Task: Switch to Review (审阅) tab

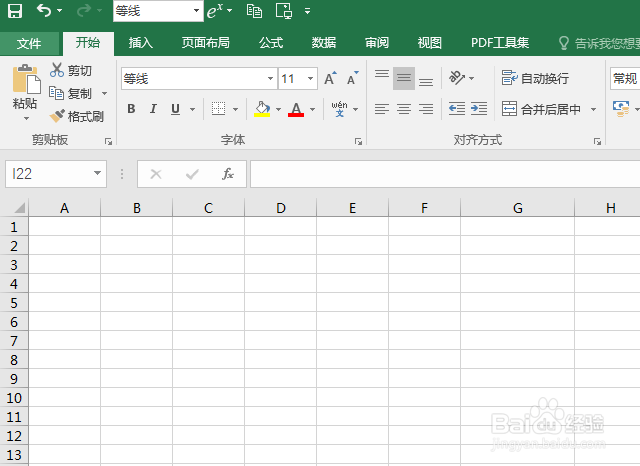Action: [377, 43]
